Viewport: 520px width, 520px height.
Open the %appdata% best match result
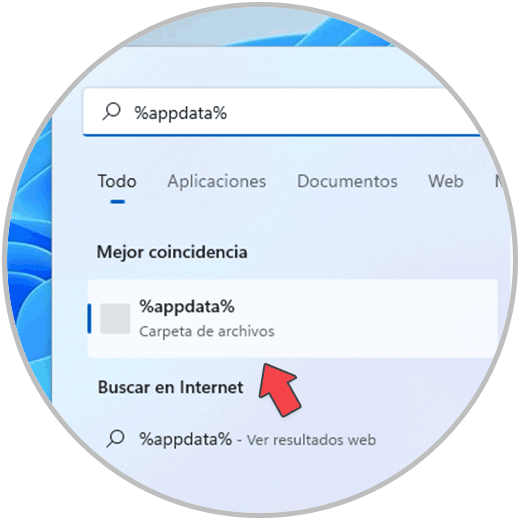click(x=292, y=319)
